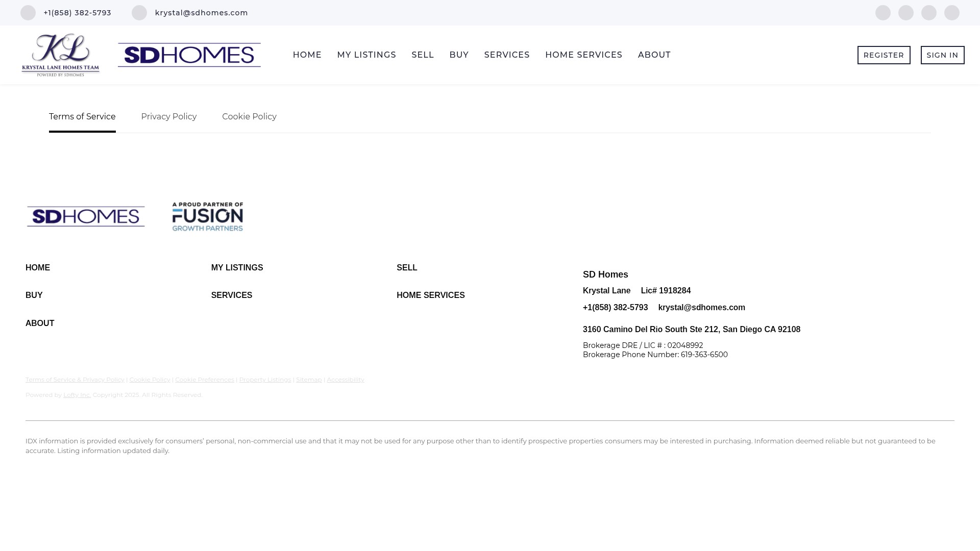Click the round icon beside the header phone number
Viewport: 980px width, 551px height.
pyautogui.click(x=28, y=13)
